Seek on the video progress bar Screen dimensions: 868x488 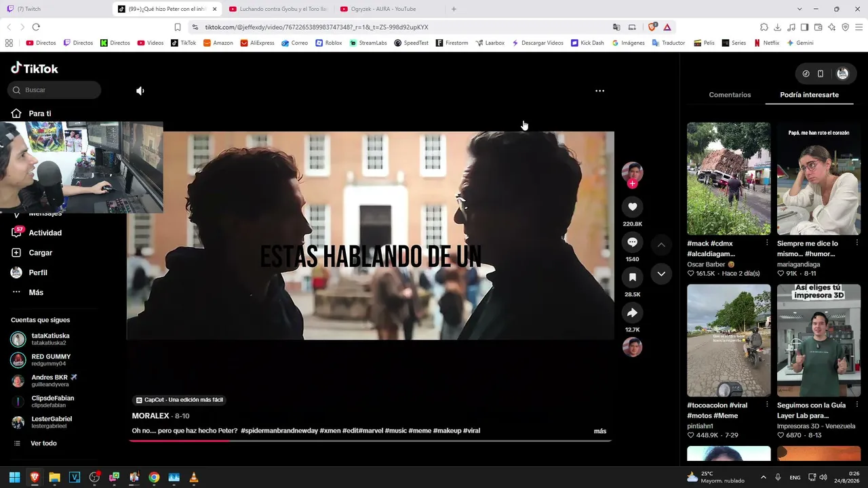[370, 441]
